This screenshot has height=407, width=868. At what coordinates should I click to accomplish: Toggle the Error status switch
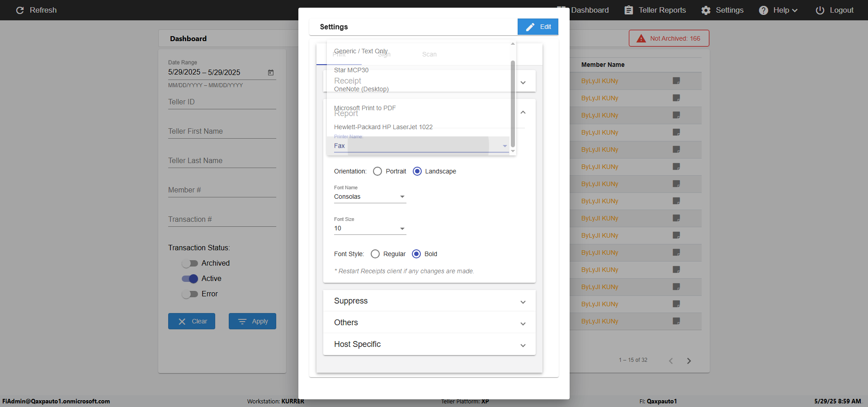[190, 294]
